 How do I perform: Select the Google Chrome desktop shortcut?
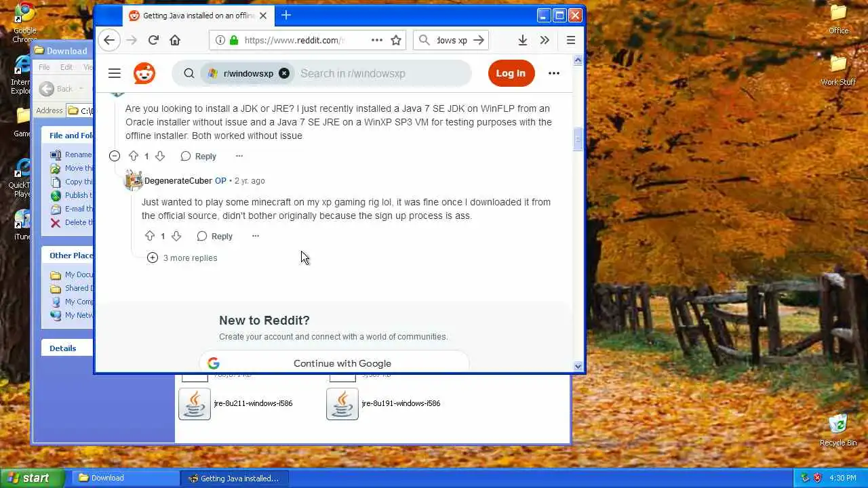(25, 22)
